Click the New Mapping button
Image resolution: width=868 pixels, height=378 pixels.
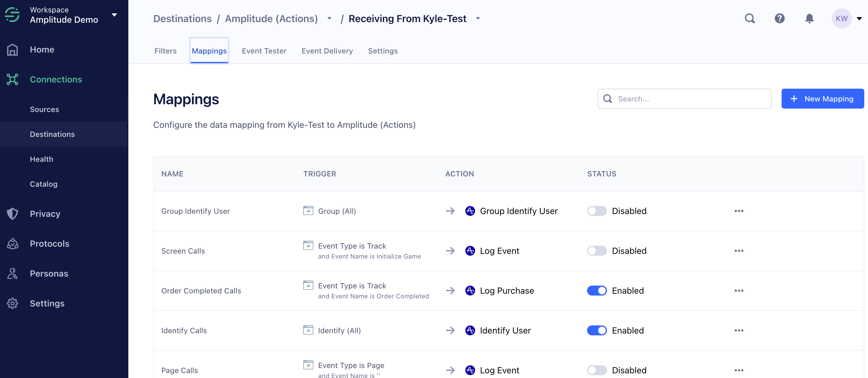click(822, 98)
